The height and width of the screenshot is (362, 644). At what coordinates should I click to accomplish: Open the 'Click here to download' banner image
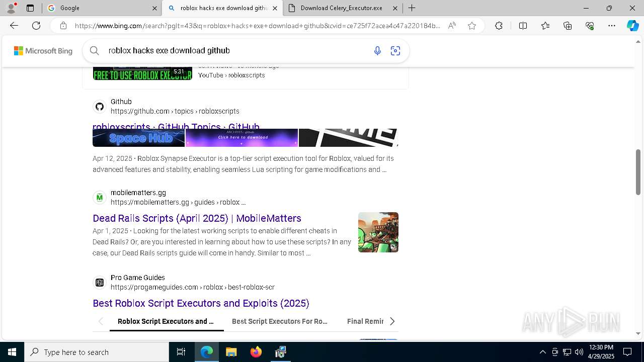(x=242, y=138)
